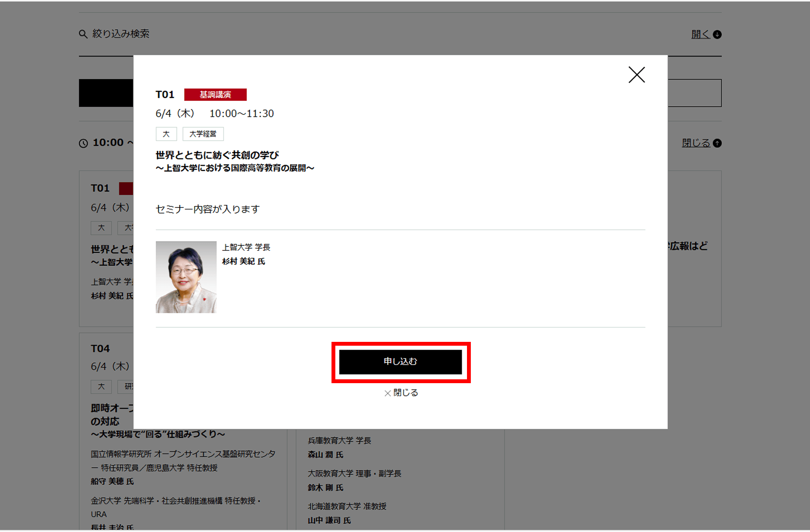Click the modal title 世界とともに紡ぐ共創の学び
Viewport: 810px width, 532px height.
click(x=217, y=155)
